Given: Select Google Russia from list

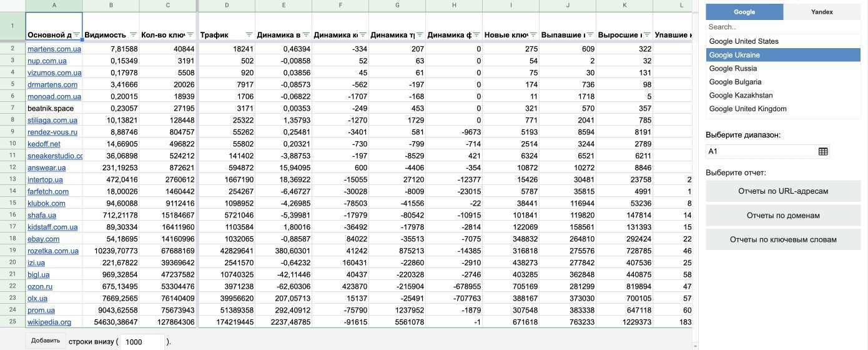Looking at the screenshot, I should [783, 69].
